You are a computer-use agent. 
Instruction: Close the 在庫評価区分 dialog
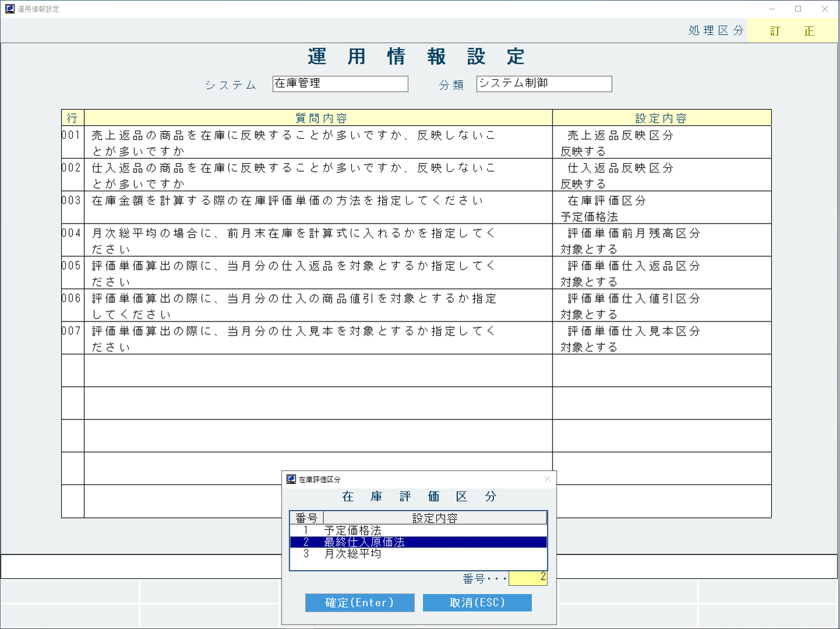(x=547, y=479)
